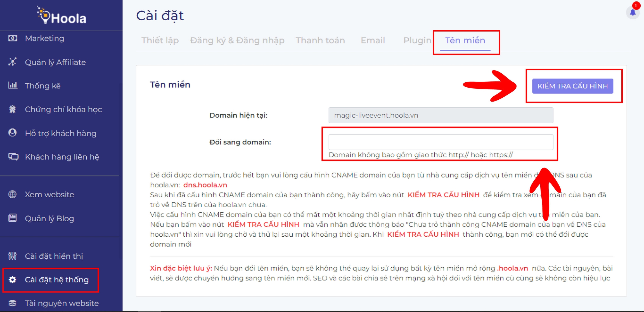
Task: Click the Xem website globe icon
Action: click(13, 194)
